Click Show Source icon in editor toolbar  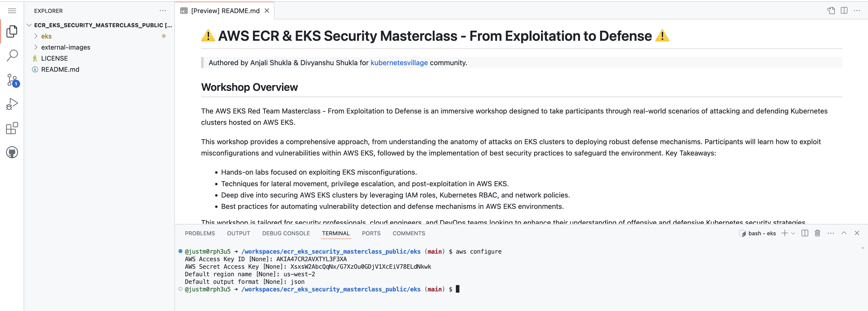831,11
